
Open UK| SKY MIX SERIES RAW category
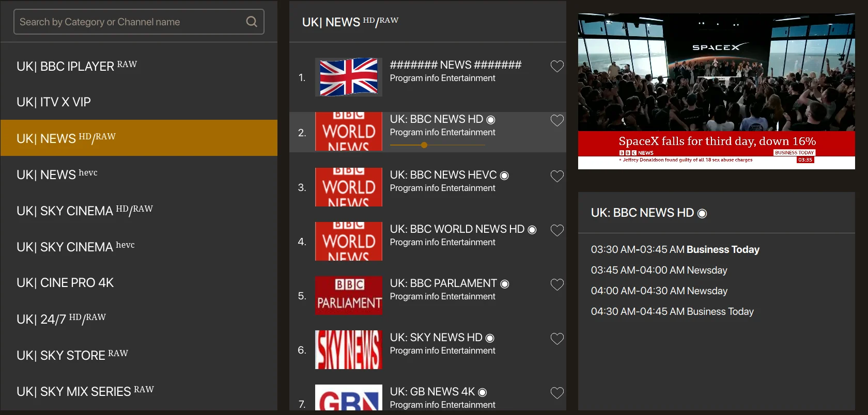click(139, 391)
